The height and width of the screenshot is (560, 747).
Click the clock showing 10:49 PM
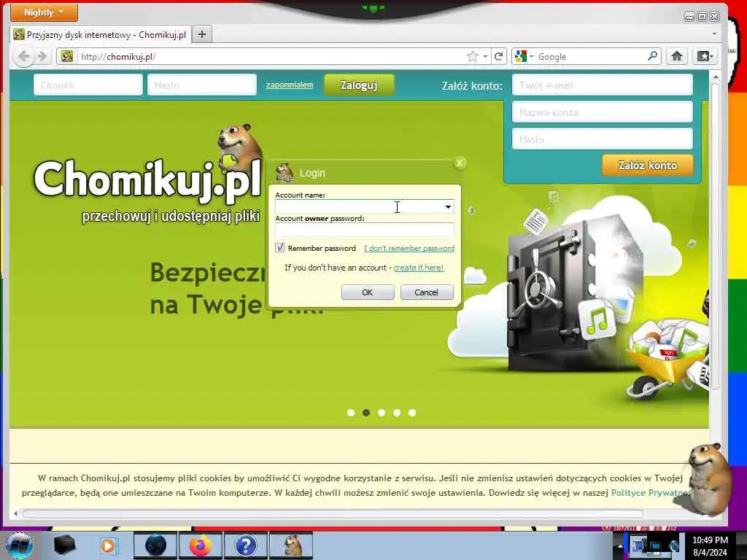[x=710, y=545]
